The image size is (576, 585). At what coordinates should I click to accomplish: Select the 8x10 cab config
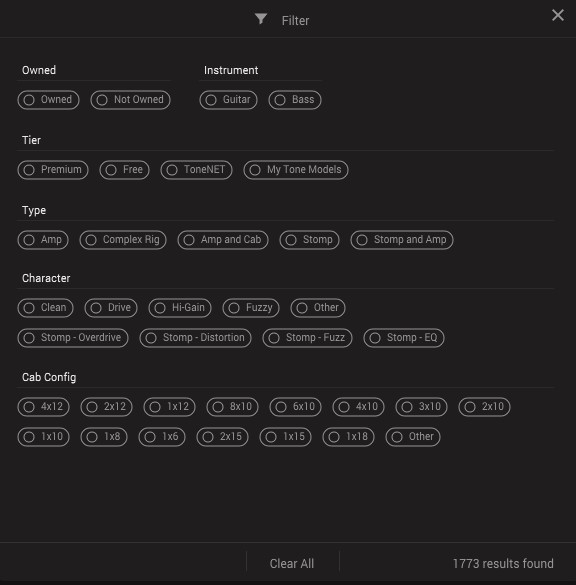pos(232,407)
